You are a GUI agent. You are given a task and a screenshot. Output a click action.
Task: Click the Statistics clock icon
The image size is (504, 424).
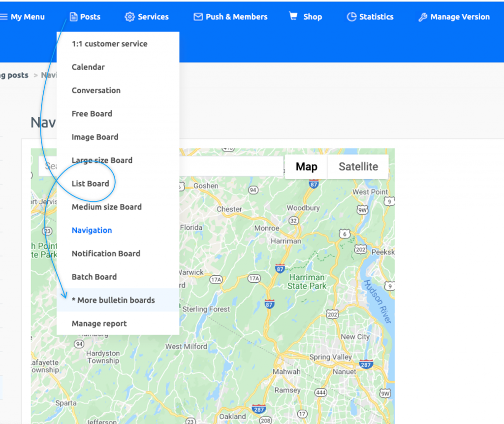click(x=352, y=16)
